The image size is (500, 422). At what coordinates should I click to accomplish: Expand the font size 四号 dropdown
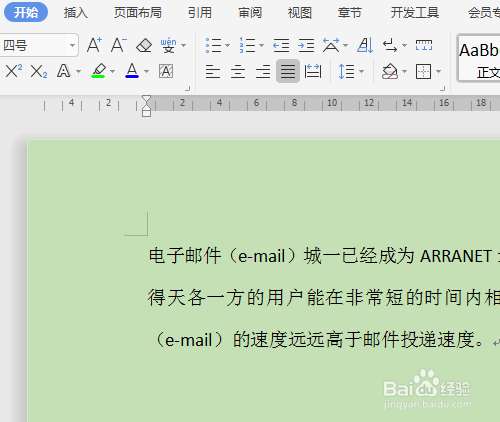[x=72, y=45]
